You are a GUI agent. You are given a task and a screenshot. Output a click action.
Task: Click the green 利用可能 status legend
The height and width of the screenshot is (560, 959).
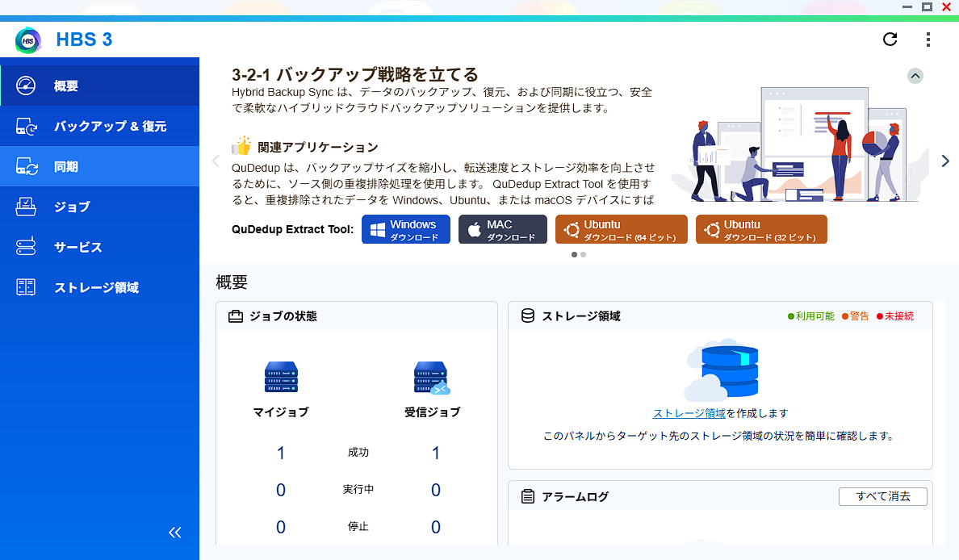tap(811, 316)
